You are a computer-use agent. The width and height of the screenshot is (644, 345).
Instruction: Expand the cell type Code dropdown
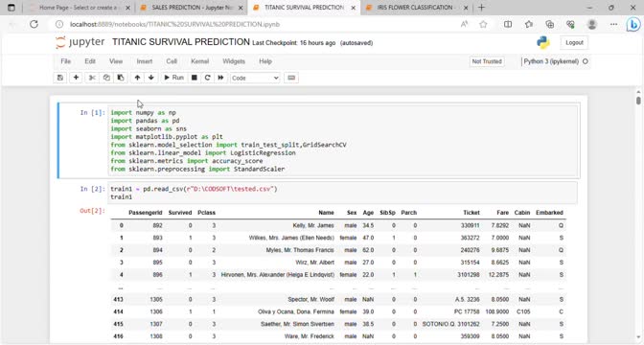click(x=255, y=78)
